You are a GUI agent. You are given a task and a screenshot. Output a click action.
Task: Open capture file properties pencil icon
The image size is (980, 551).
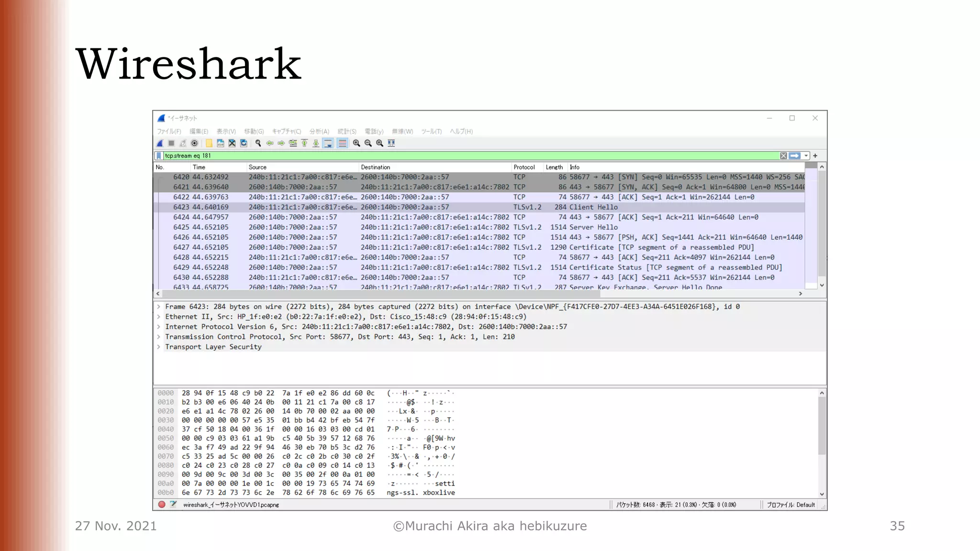coord(173,504)
